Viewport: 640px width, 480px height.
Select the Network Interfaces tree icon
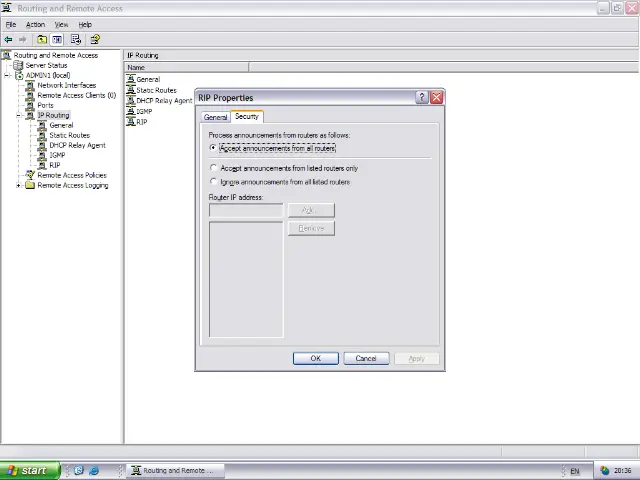tap(30, 85)
